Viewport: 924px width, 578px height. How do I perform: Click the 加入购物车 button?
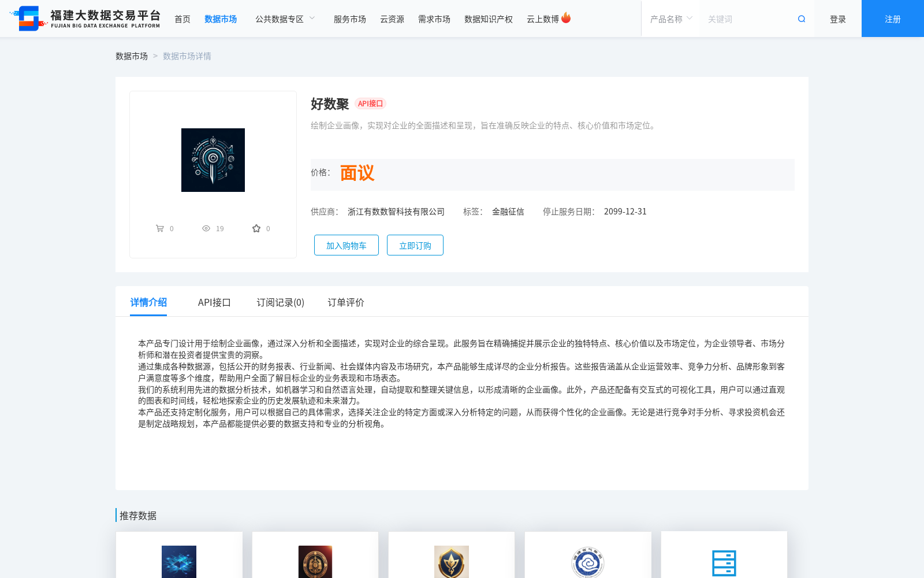coord(346,245)
